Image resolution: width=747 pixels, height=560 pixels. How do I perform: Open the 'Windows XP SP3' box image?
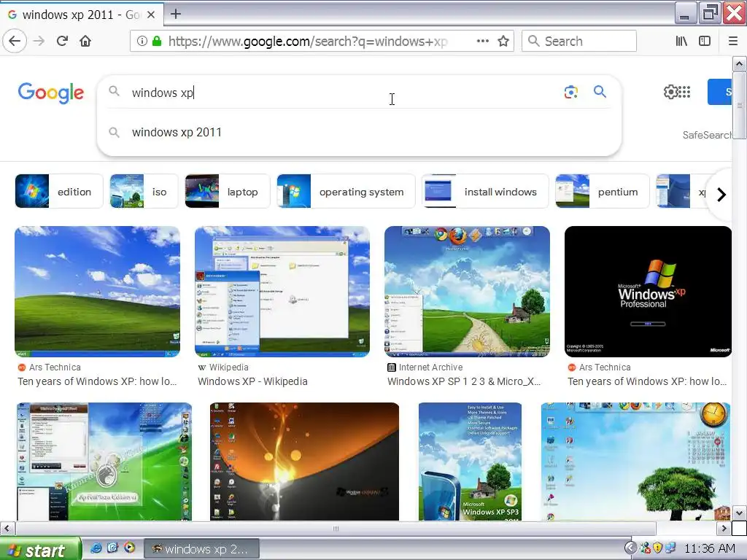(470, 462)
